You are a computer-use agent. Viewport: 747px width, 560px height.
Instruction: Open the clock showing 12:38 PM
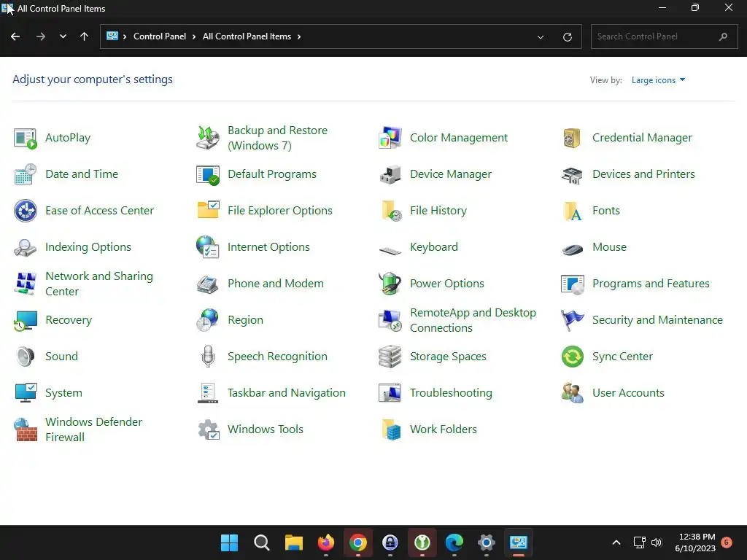click(695, 542)
